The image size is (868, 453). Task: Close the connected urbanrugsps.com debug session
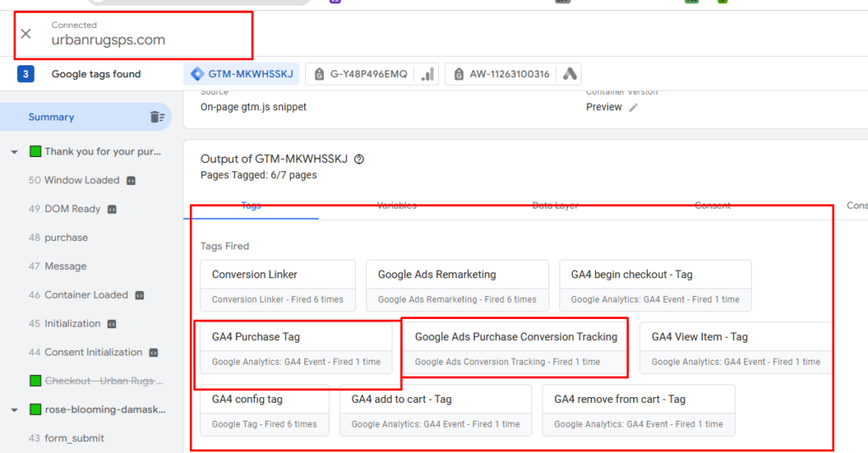26,34
